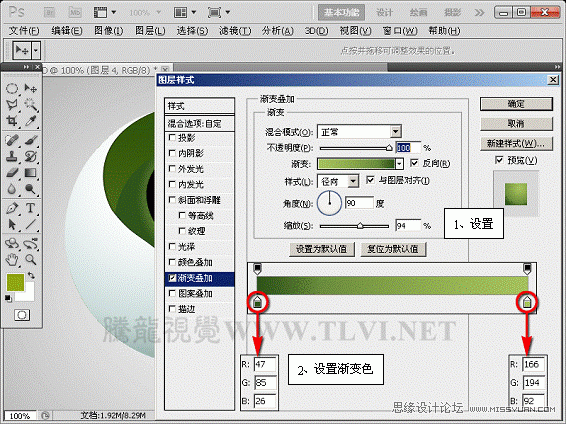Uncheck 与图层对齐 align with layer
This screenshot has height=424, width=566.
(x=370, y=180)
